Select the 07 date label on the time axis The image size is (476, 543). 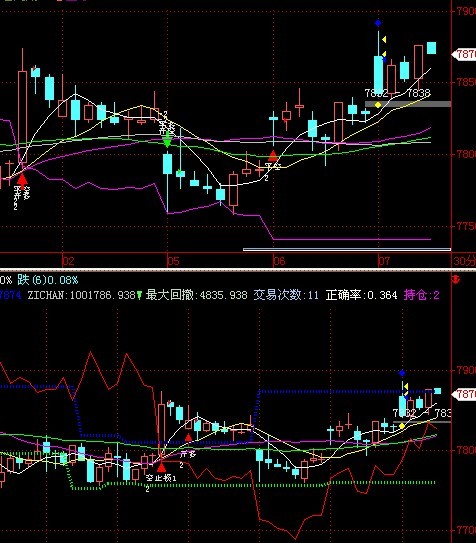click(384, 261)
